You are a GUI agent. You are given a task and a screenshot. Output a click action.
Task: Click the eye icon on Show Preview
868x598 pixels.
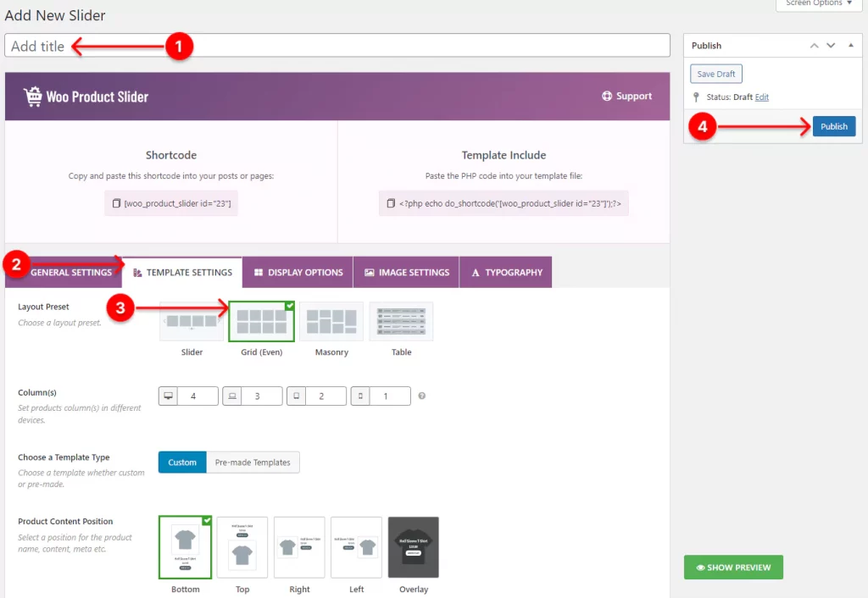click(700, 568)
